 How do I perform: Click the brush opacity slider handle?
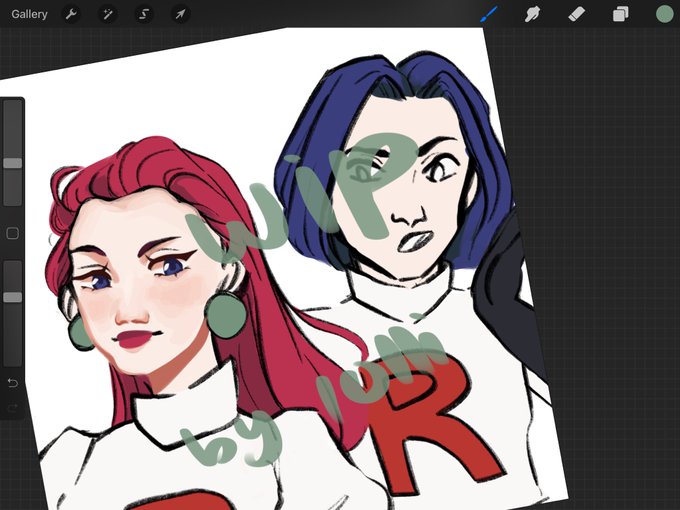[x=13, y=297]
